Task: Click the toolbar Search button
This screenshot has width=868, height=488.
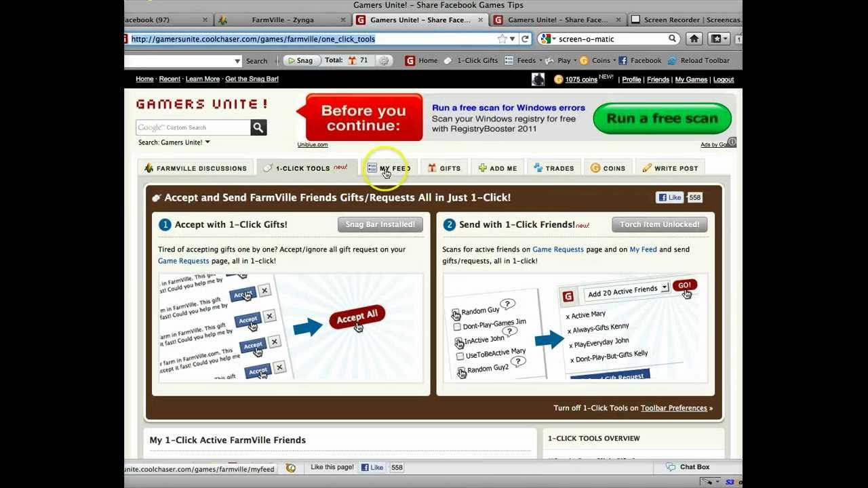Action: point(256,61)
